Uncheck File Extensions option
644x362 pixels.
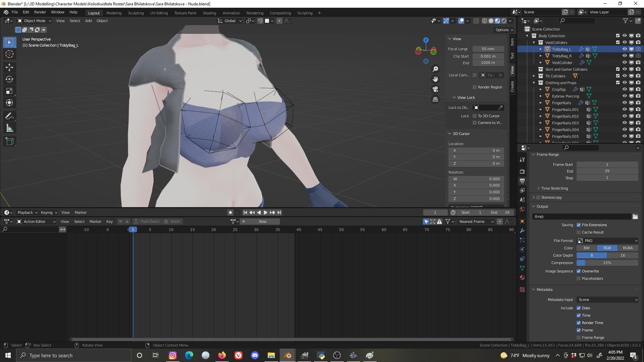pos(579,225)
